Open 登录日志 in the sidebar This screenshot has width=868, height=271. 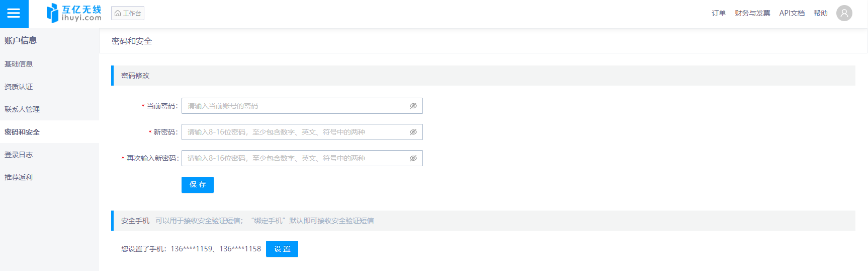tap(19, 155)
